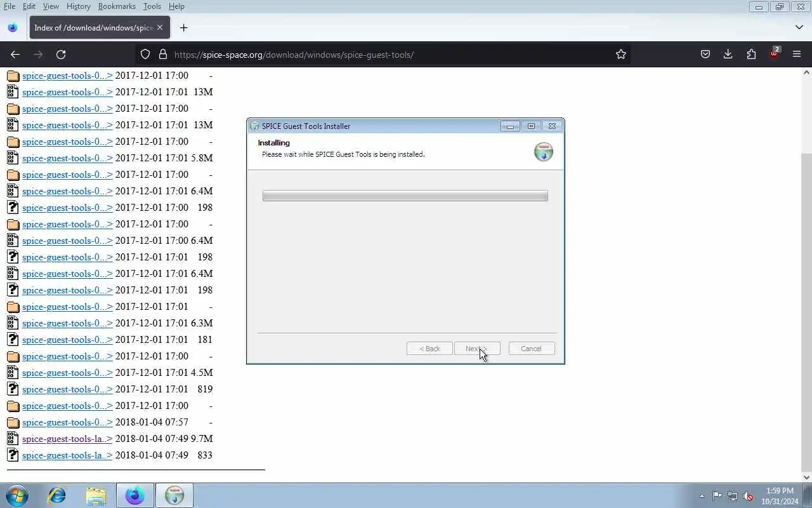Image resolution: width=812 pixels, height=508 pixels.
Task: Launch Internet Explorer from the taskbar
Action: pyautogui.click(x=57, y=495)
